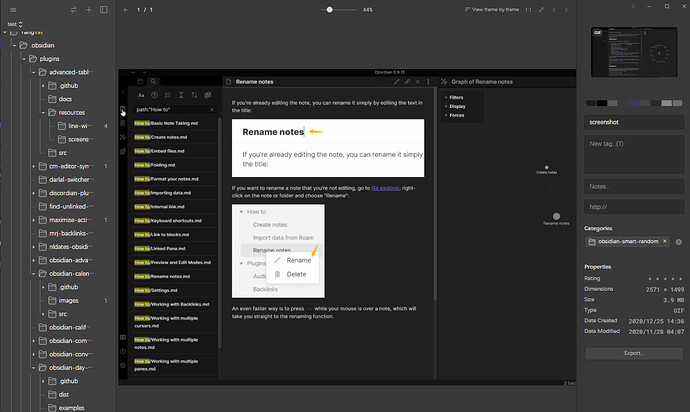
Task: Expand the discordian-plu folder arrow
Action: tap(33, 193)
